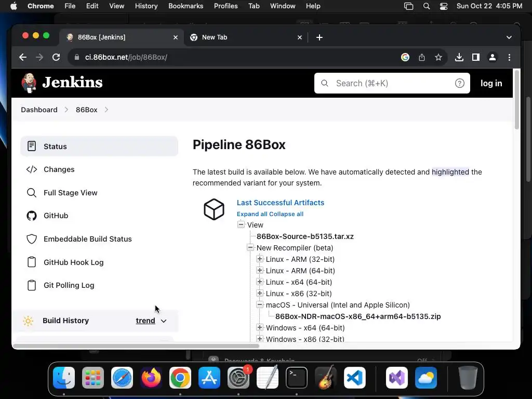Screen dimensions: 532x399
Task: Click the vertical page scrollbar
Action: (x=517, y=100)
